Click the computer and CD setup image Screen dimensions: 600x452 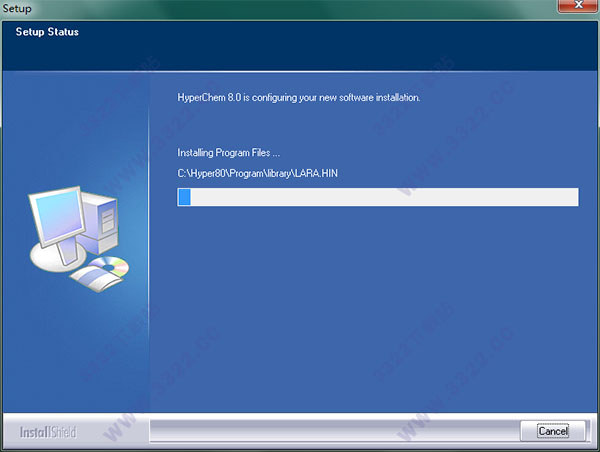[79, 239]
